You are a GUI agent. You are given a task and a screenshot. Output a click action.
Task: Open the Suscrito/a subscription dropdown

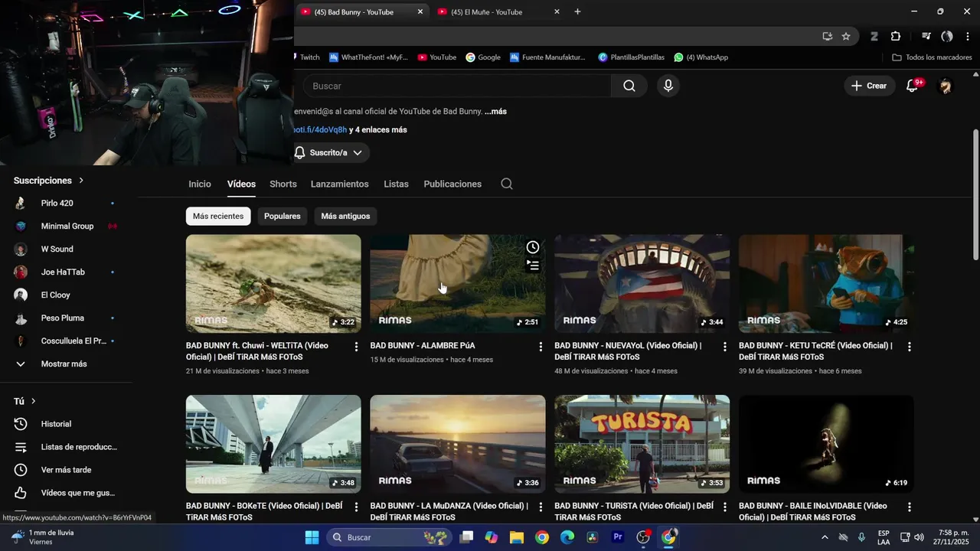[330, 153]
